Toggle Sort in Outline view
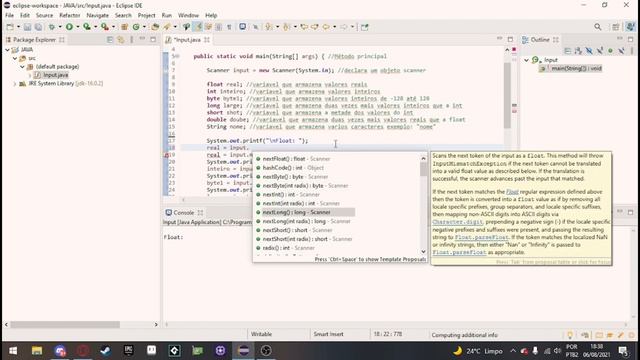This screenshot has height=360, width=640. [x=578, y=51]
